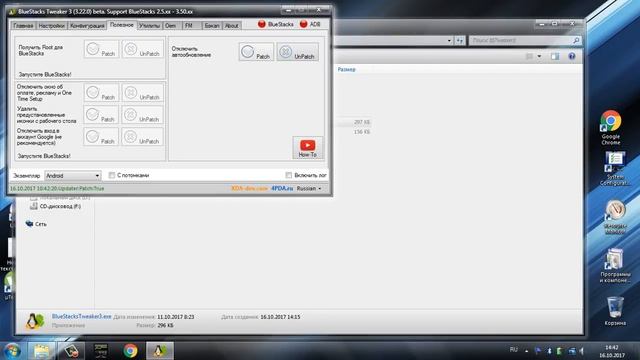Sort by the Размер column header
The image size is (640, 360).
tap(347, 69)
